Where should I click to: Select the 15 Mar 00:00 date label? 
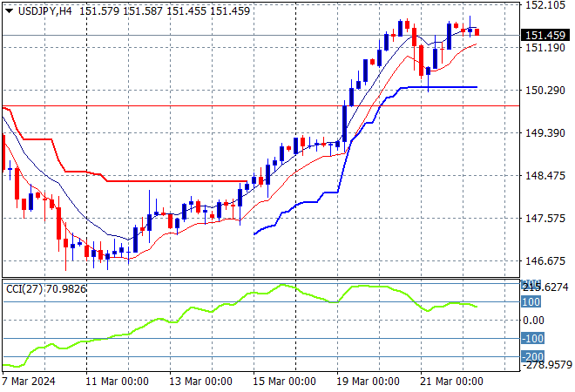point(284,382)
